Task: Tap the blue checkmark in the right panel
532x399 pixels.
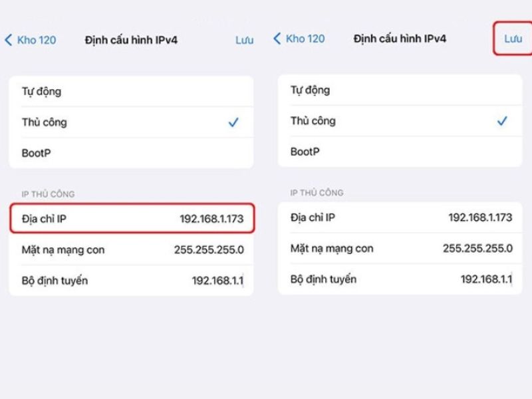Action: click(x=502, y=122)
